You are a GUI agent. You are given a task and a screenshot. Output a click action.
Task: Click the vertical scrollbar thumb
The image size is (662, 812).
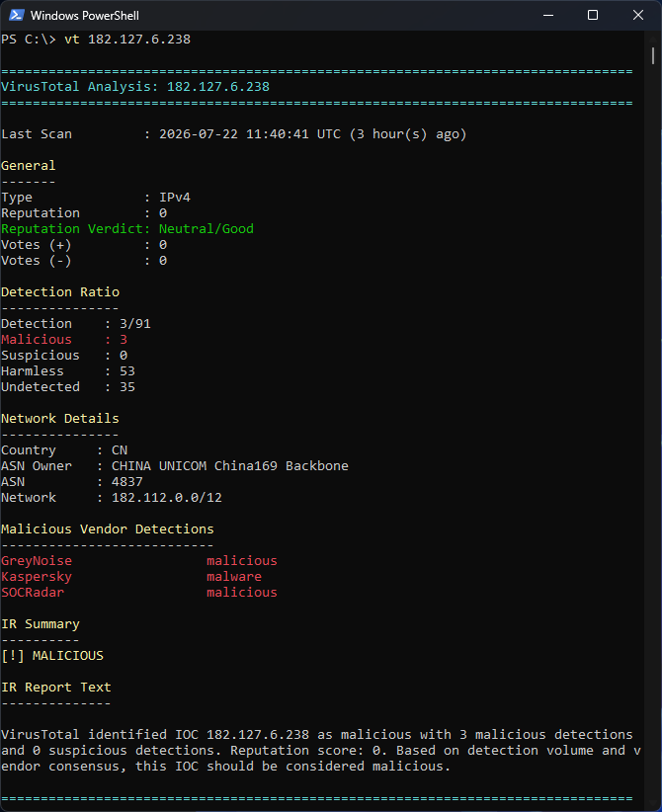[x=653, y=56]
